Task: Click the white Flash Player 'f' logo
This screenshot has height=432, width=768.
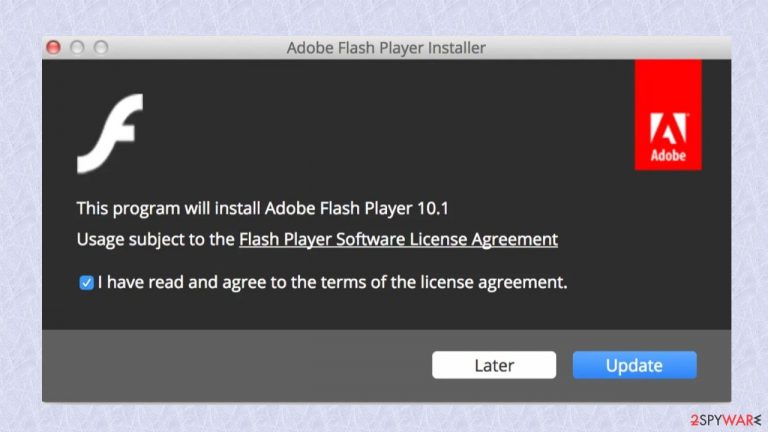Action: [x=110, y=133]
